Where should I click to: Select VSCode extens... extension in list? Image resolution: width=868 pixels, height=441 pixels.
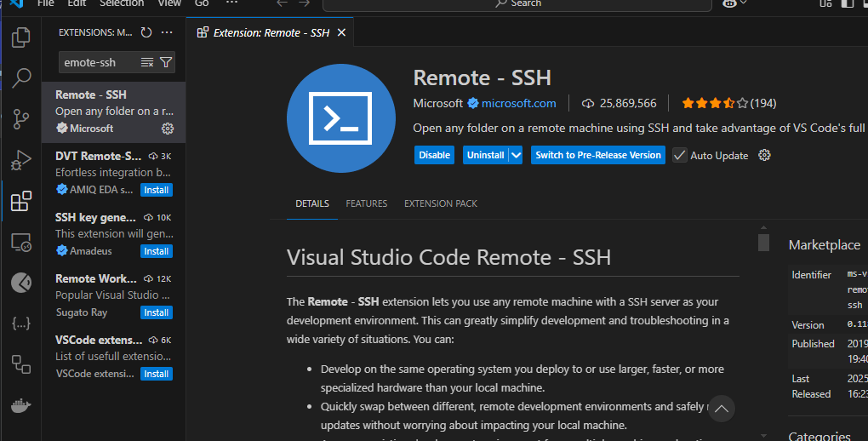113,358
